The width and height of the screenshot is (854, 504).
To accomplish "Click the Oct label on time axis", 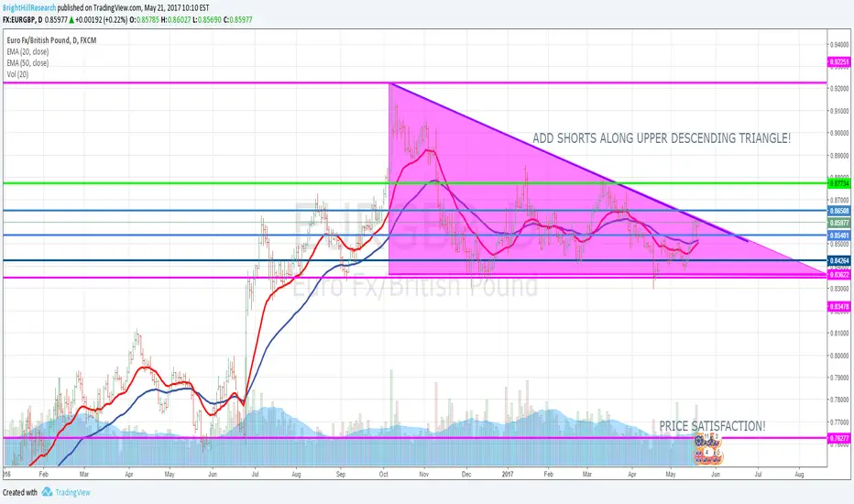I will 383,475.
